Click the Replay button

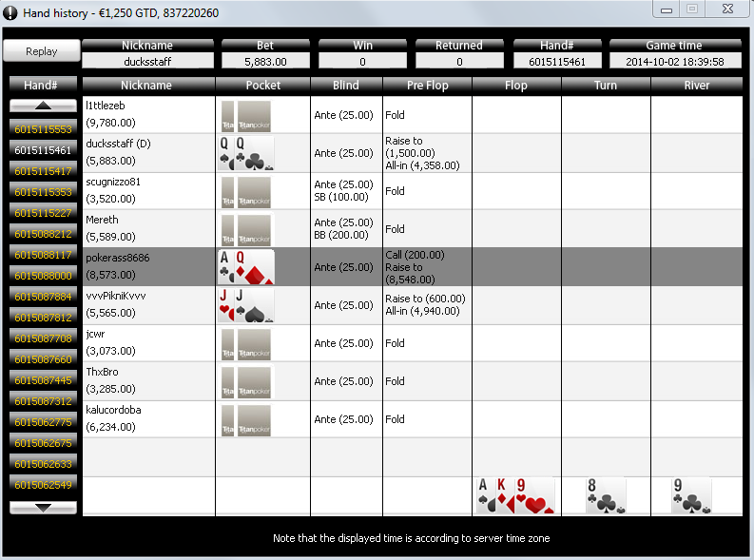[41, 51]
